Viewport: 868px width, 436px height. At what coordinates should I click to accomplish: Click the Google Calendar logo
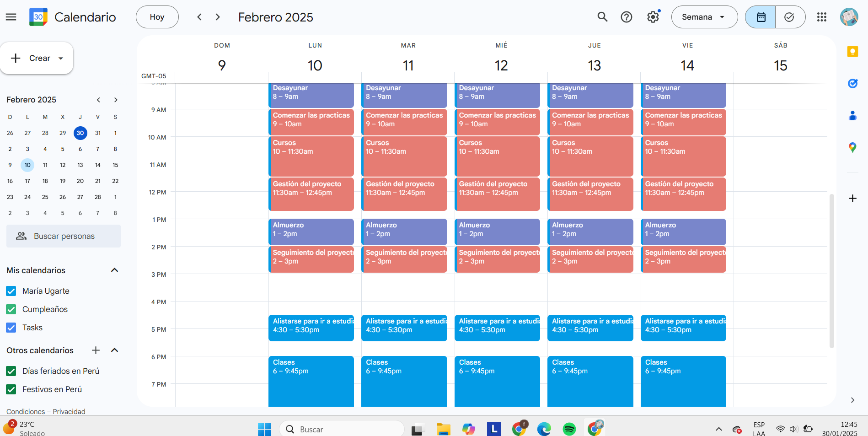(38, 17)
